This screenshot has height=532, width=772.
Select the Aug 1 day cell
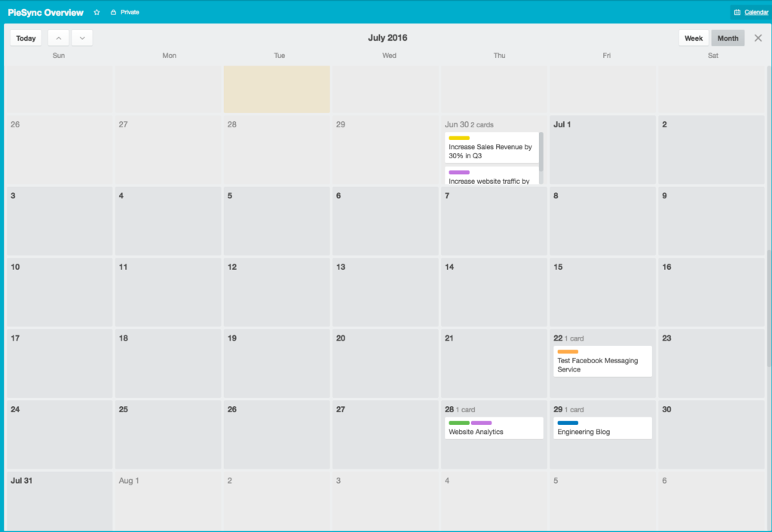point(168,501)
